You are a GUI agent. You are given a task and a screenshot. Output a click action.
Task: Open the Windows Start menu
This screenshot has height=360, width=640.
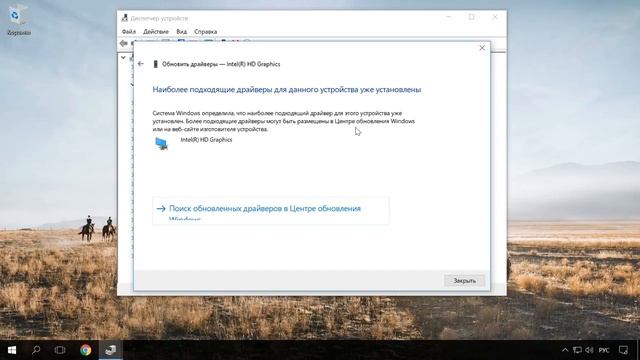pos(12,350)
